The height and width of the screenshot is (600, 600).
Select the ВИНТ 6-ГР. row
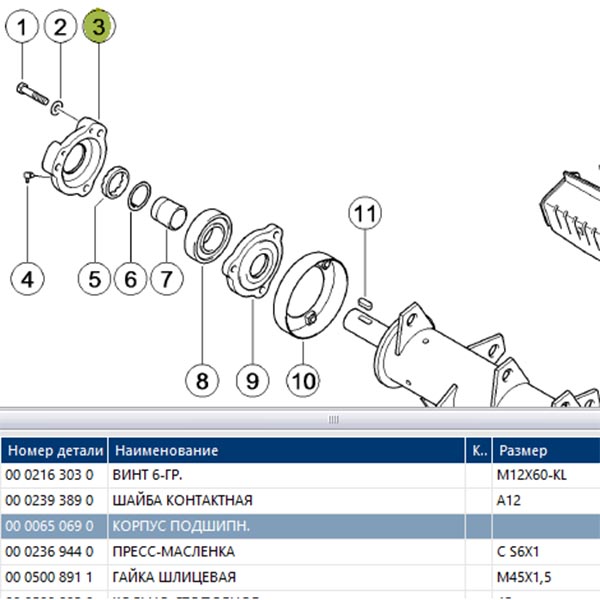300,475
